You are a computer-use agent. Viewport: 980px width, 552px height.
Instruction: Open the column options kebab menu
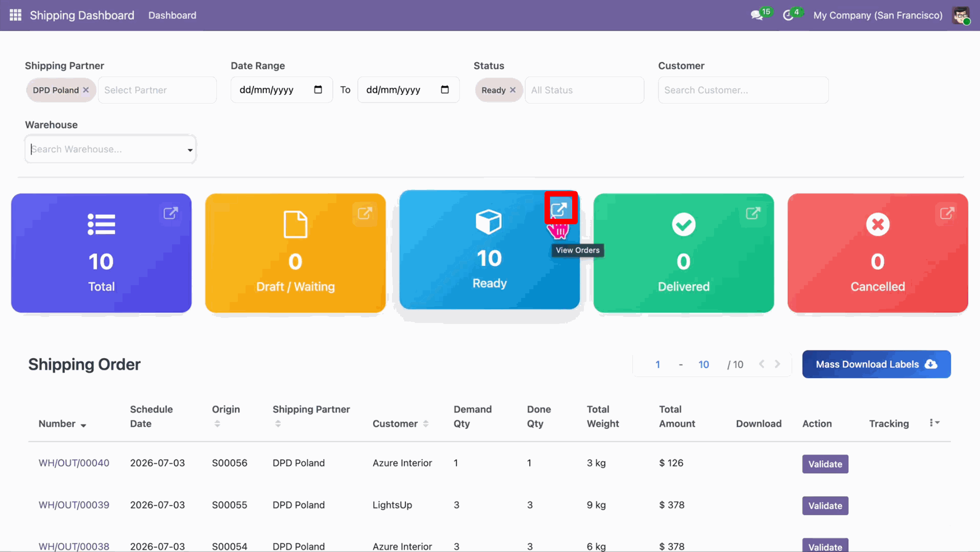934,423
